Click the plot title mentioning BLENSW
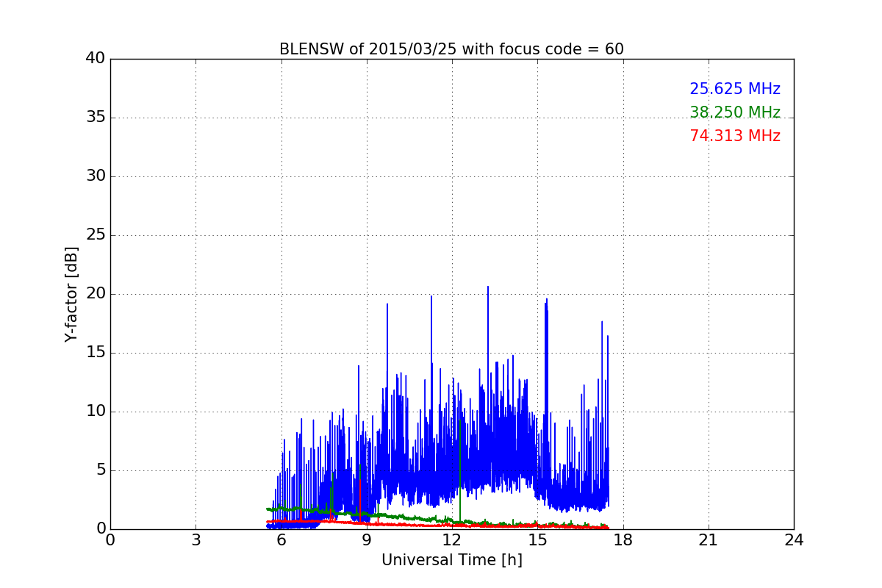 click(x=451, y=49)
